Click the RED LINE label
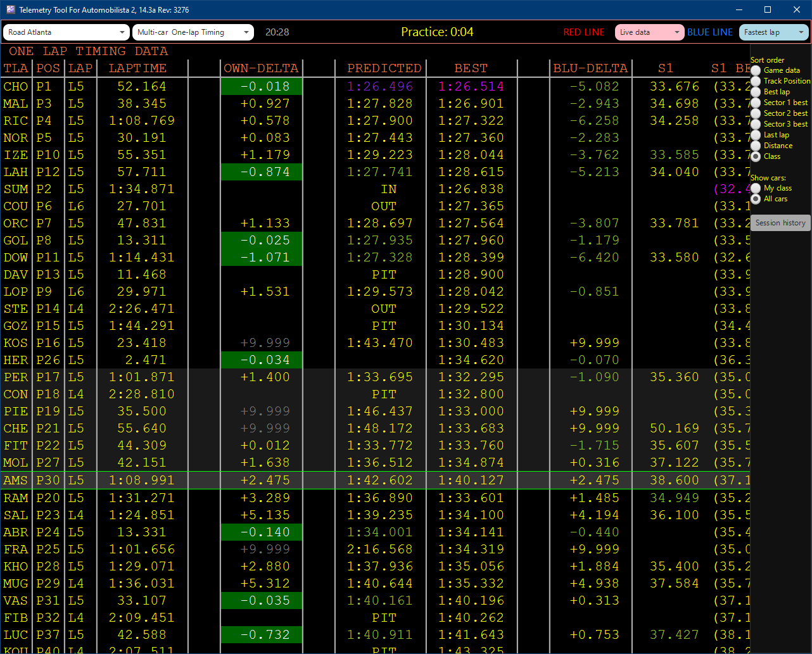Screen dimensions: 812x654 584,32
